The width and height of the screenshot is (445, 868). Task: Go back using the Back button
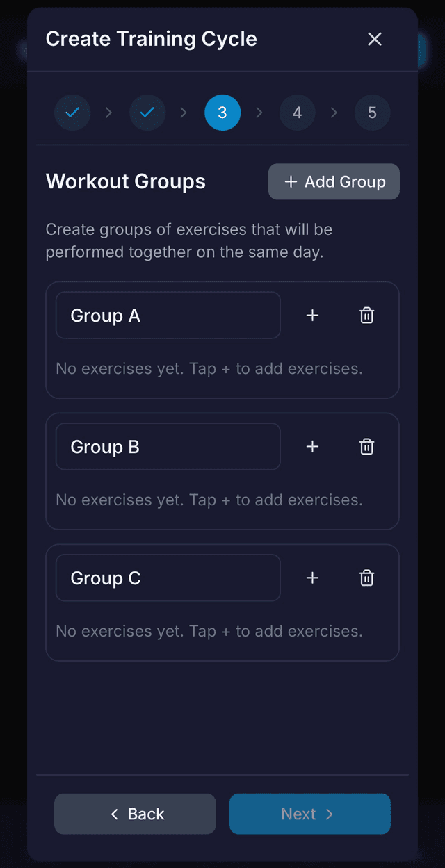(x=135, y=814)
